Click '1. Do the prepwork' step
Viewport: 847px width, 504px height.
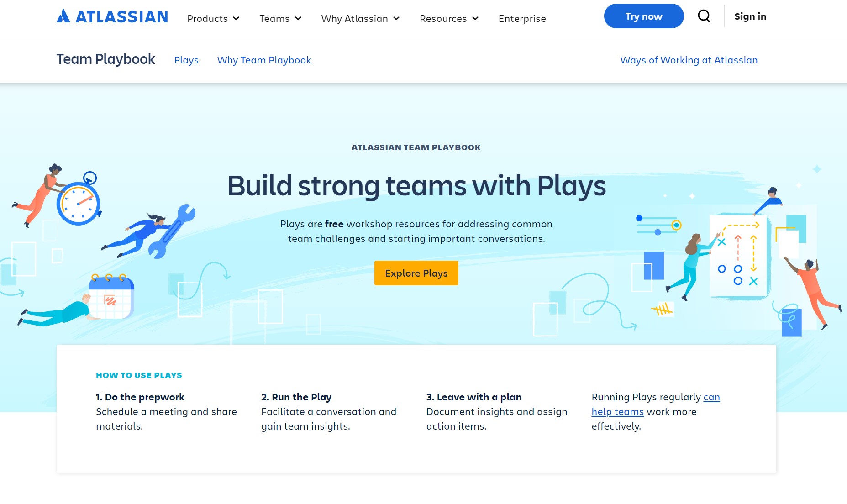(140, 397)
